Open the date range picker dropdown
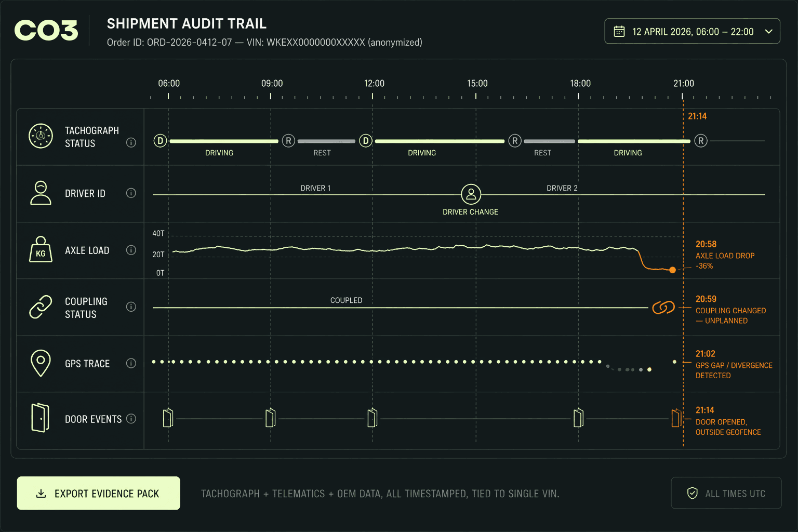Screen dimensions: 798x532 tap(769, 31)
